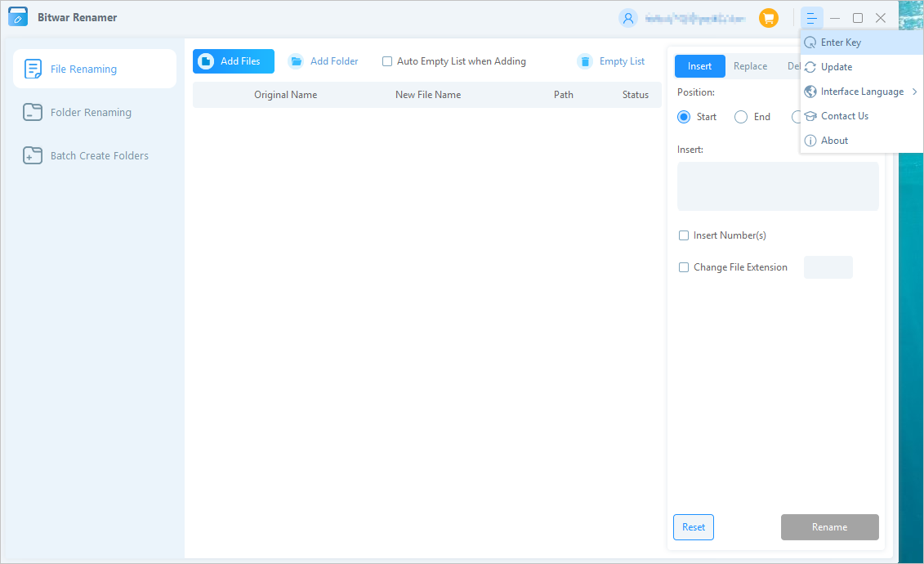Screen dimensions: 924x564
Task: Open About from the menu
Action: click(x=862, y=141)
